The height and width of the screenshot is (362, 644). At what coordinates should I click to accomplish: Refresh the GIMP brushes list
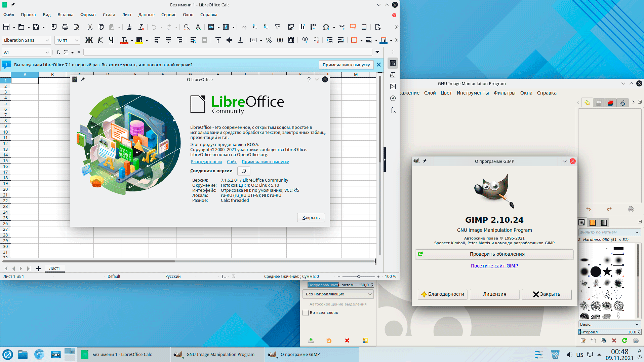[625, 340]
